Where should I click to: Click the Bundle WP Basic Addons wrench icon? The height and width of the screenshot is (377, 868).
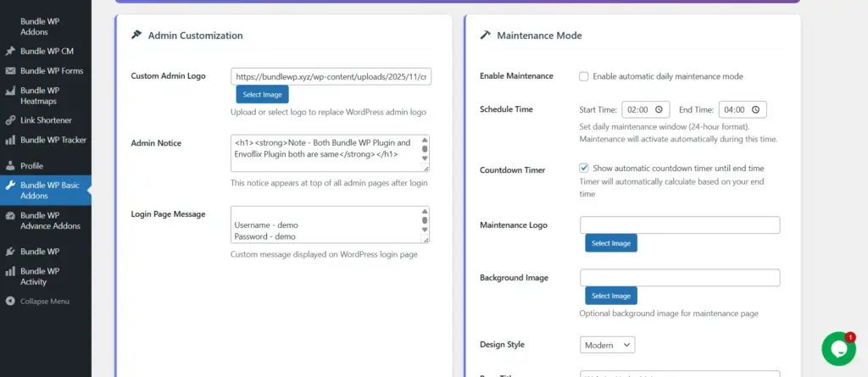point(10,186)
